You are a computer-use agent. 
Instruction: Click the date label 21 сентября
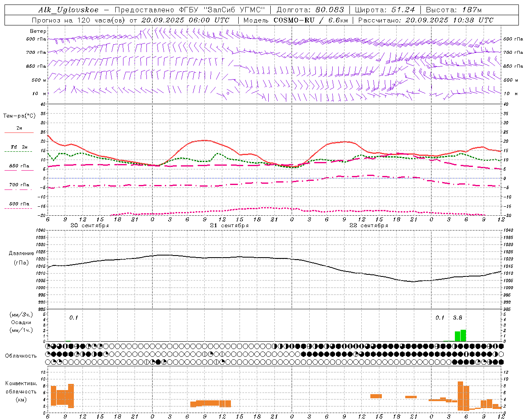click(229, 226)
